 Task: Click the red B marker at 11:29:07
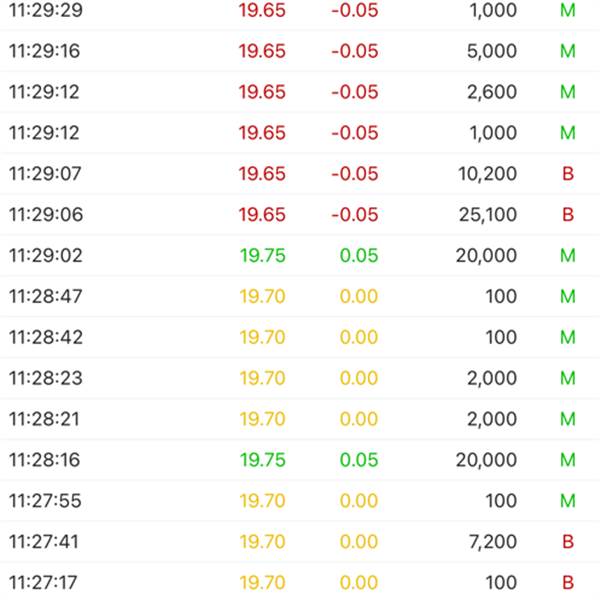tap(568, 174)
